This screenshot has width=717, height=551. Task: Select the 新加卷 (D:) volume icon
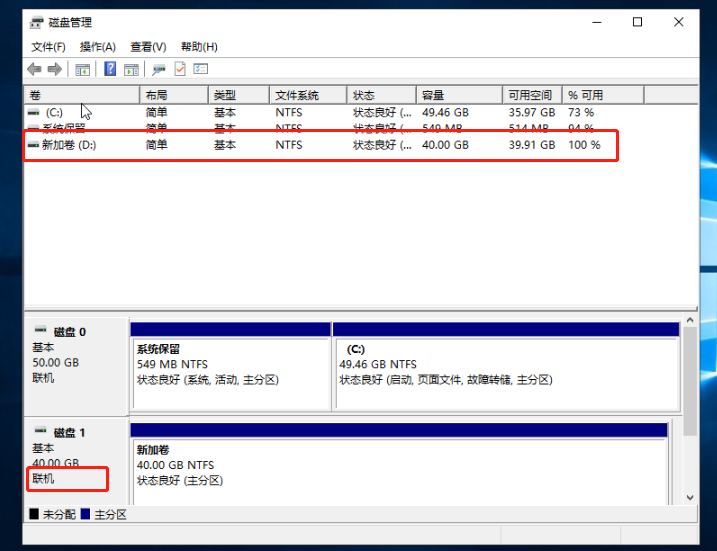pos(33,145)
